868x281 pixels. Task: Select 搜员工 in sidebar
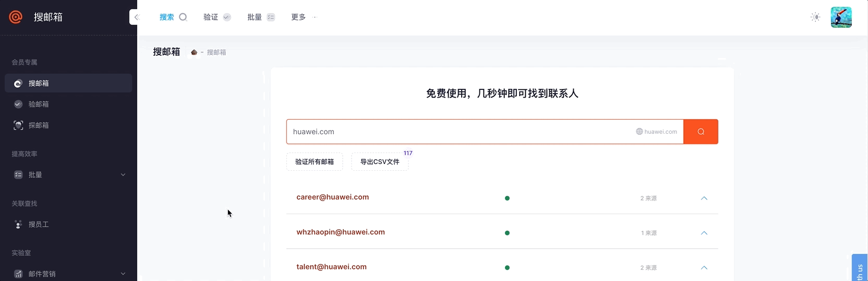click(68, 224)
